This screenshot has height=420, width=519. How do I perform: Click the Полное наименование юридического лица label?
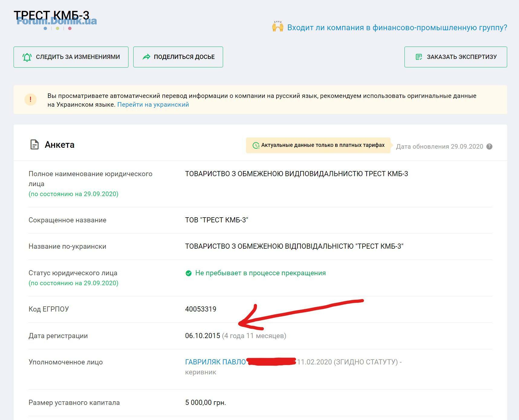[x=90, y=179]
